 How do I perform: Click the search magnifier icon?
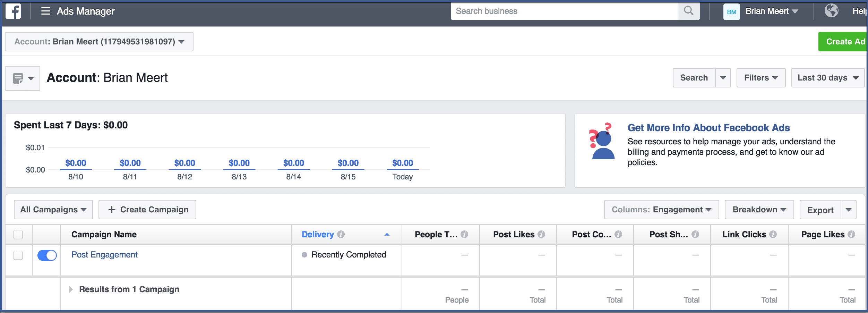[x=689, y=11]
